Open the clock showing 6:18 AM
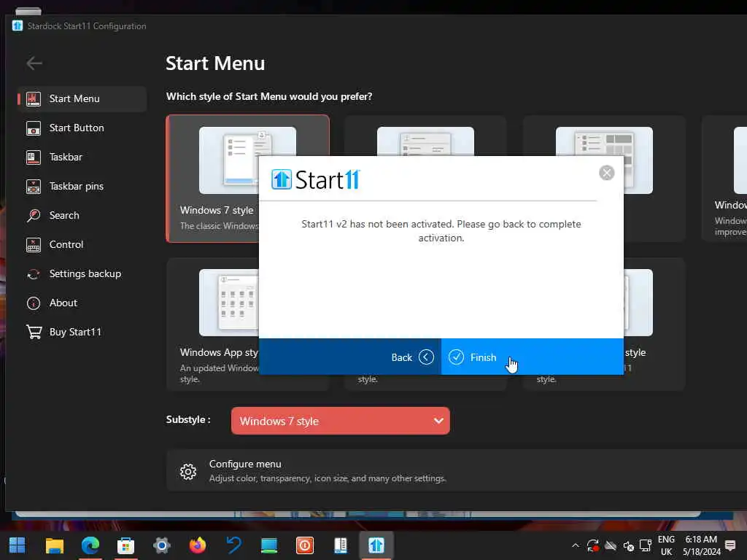 click(701, 545)
